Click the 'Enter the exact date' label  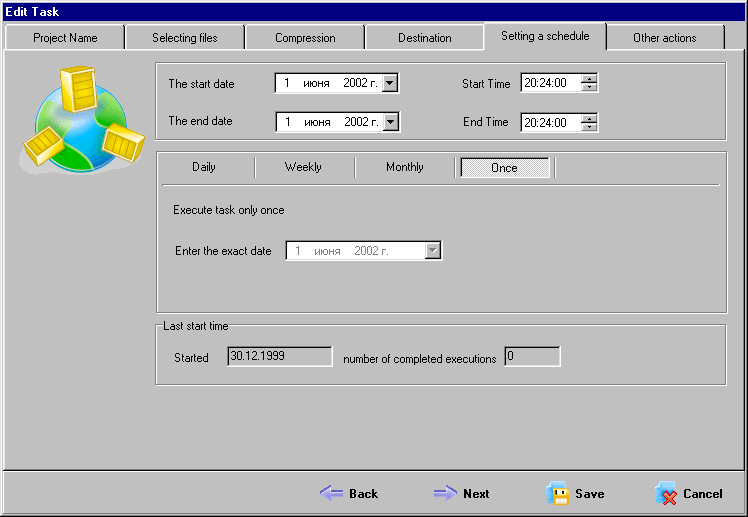coord(223,251)
